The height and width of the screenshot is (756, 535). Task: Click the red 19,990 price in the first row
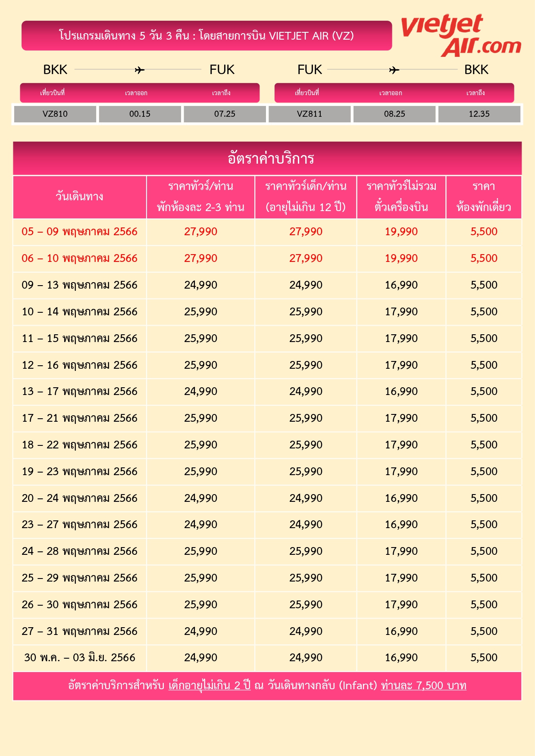[x=401, y=232]
